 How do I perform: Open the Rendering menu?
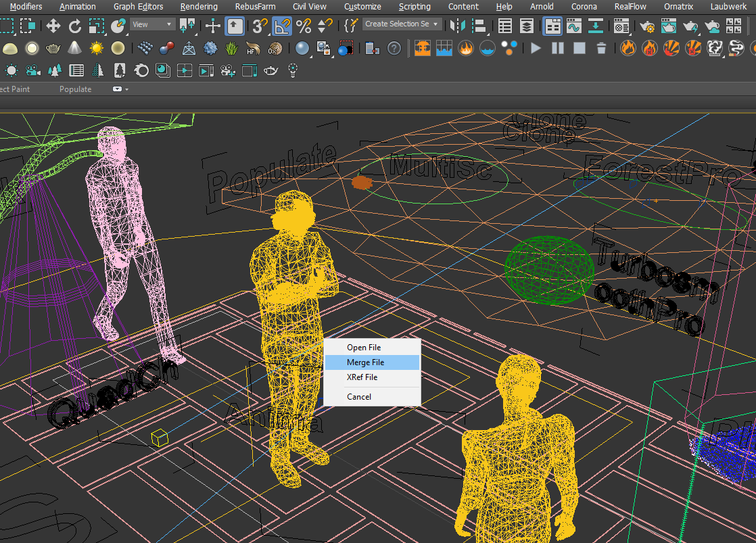[199, 7]
